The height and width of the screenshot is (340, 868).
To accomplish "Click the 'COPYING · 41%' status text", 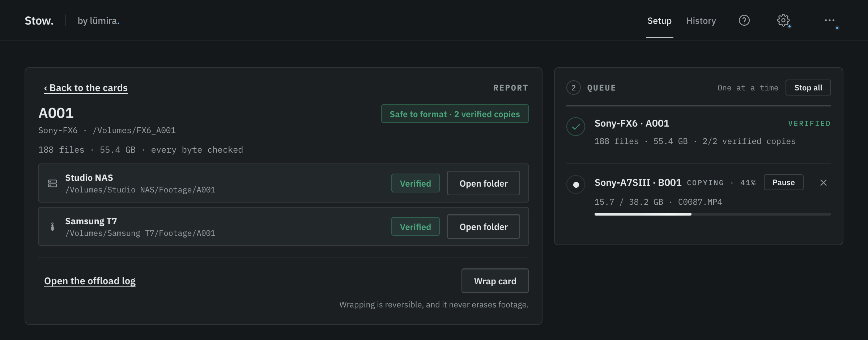I will point(721,183).
